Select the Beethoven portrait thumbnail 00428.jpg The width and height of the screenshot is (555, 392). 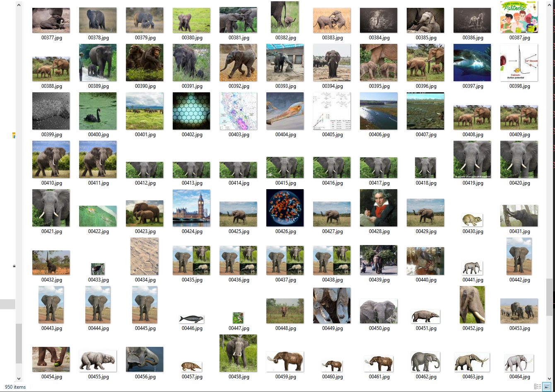(379, 208)
